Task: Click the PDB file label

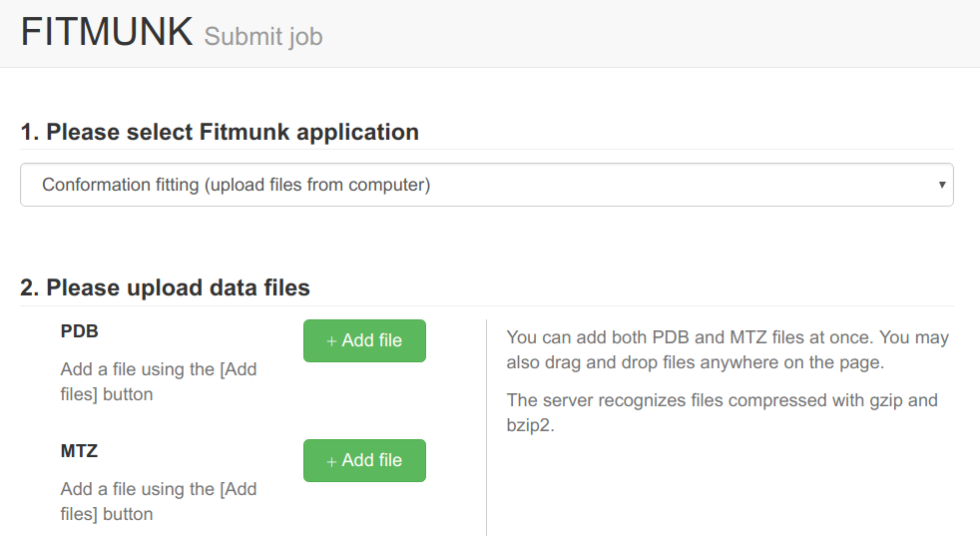Action: [80, 331]
